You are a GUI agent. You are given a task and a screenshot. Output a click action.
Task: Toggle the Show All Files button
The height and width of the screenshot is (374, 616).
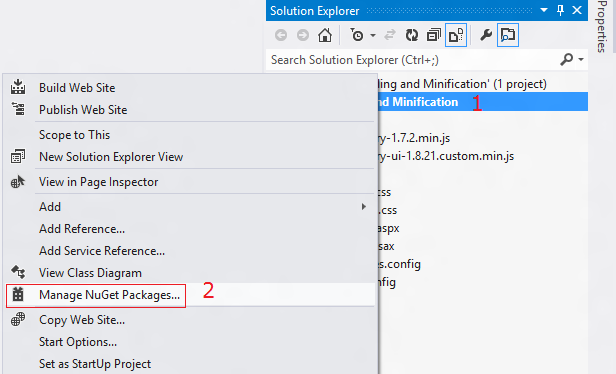tap(456, 35)
